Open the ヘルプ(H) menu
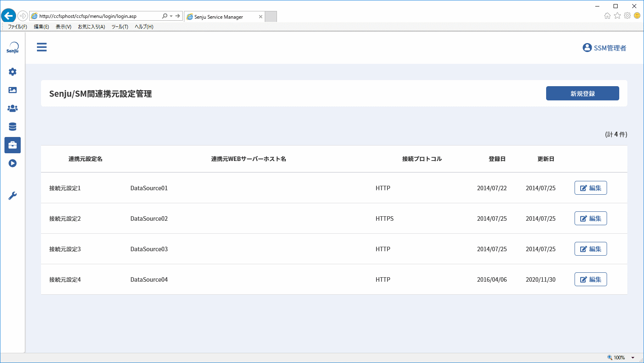This screenshot has height=363, width=644. point(144,27)
